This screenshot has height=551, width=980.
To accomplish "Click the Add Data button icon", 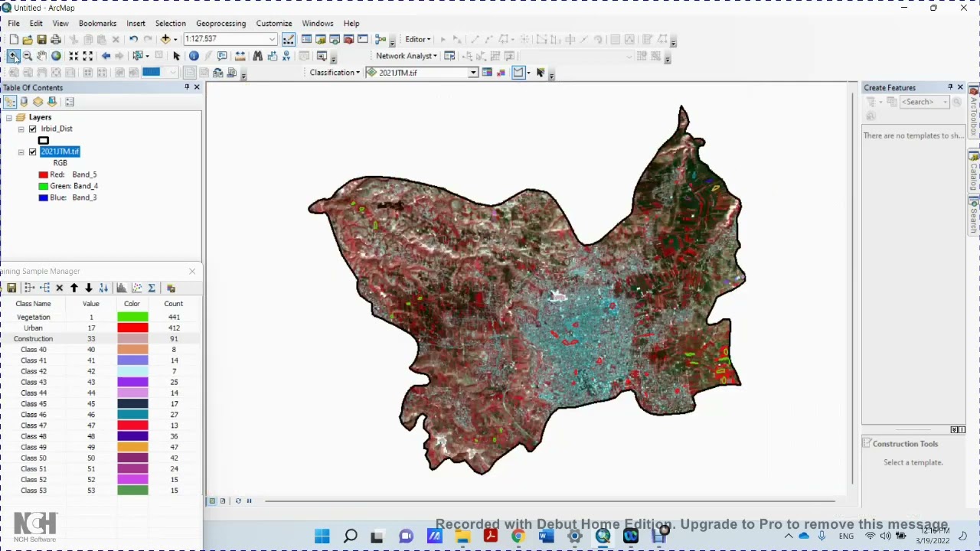I will tap(165, 39).
